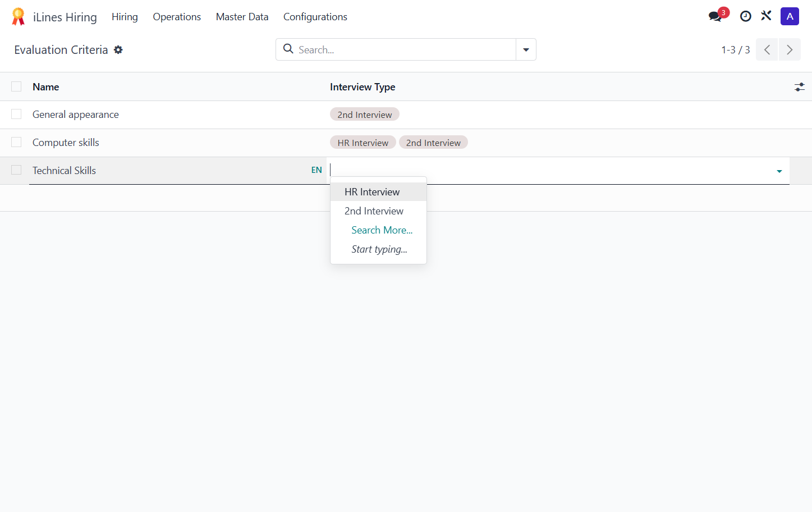Check the Computer skills row checkbox
Screen dimensions: 812x512
pos(16,142)
